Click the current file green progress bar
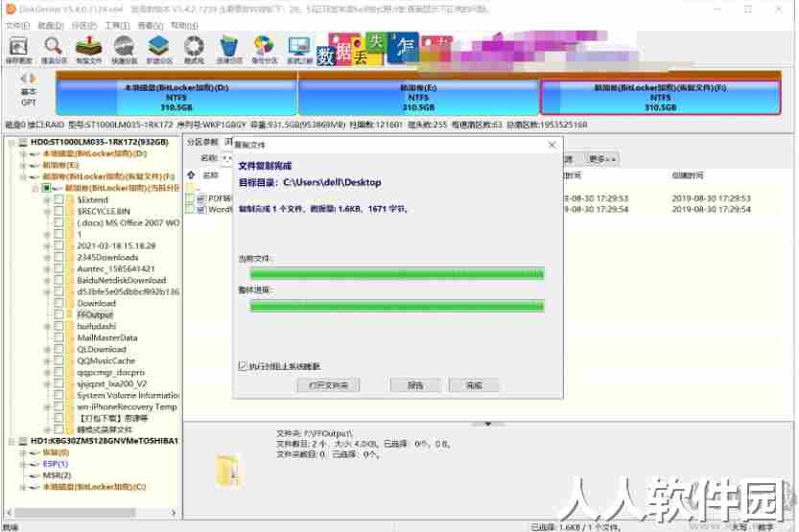Screen dimensions: 799x532 (x=397, y=274)
